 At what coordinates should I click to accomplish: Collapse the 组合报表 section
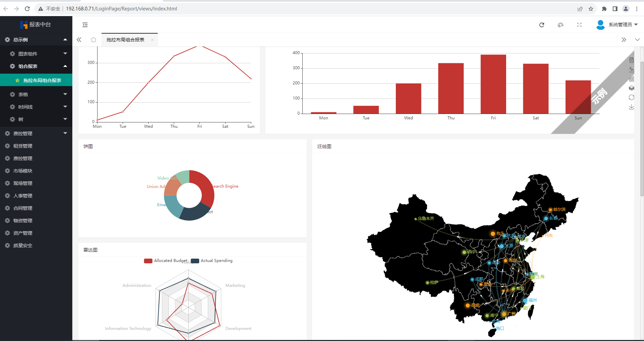point(65,66)
